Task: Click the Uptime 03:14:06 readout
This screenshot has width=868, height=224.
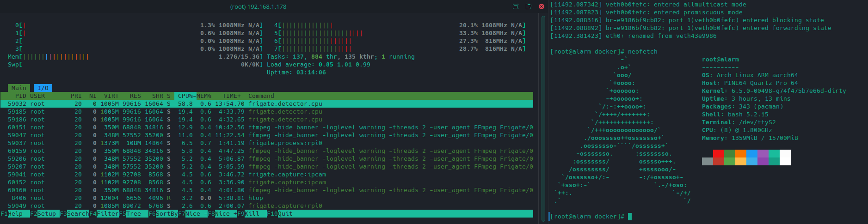Action: 296,72
